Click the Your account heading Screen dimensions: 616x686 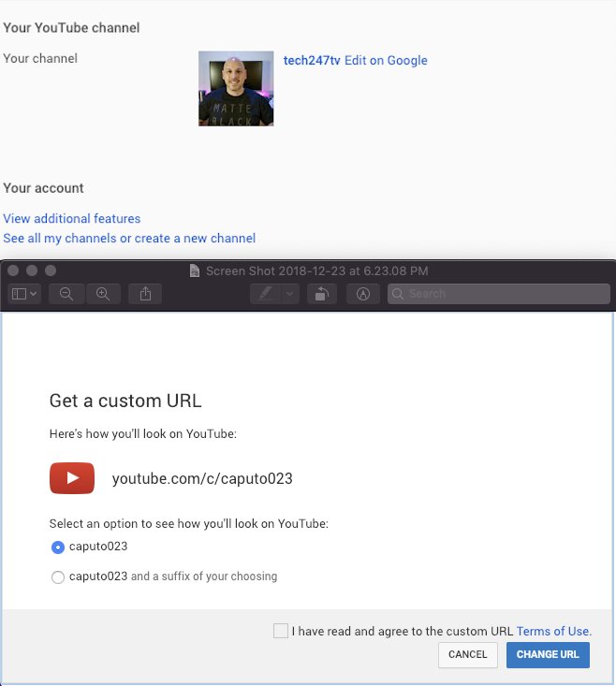(43, 188)
